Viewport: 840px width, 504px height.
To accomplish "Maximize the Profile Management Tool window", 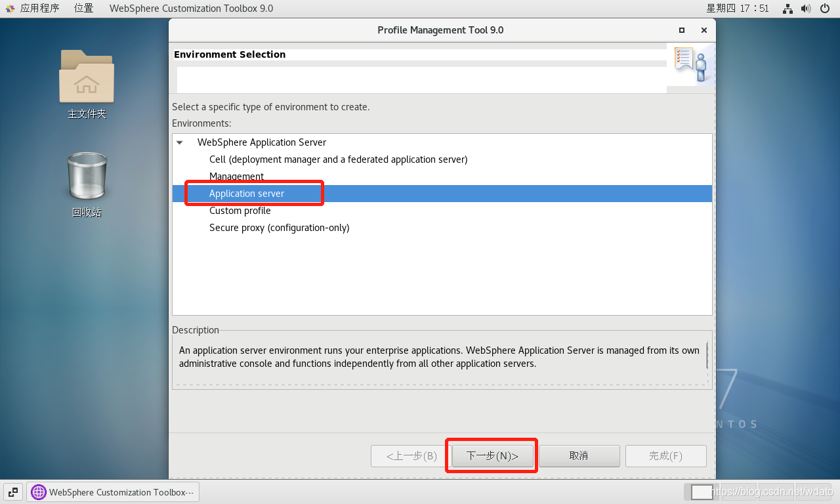I will [682, 30].
